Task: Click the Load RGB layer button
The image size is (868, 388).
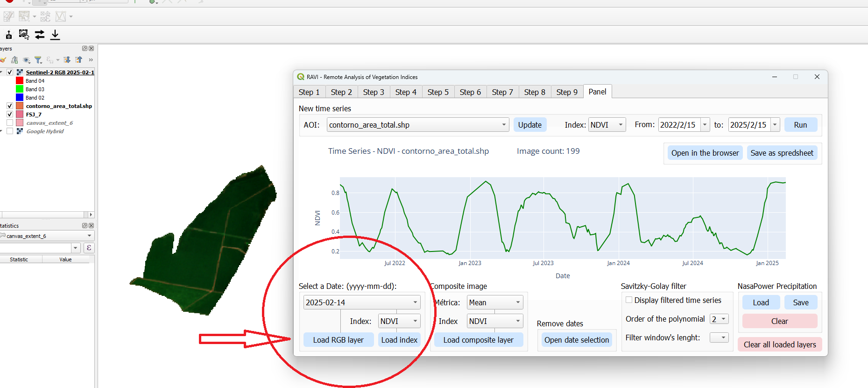Action: coord(338,340)
